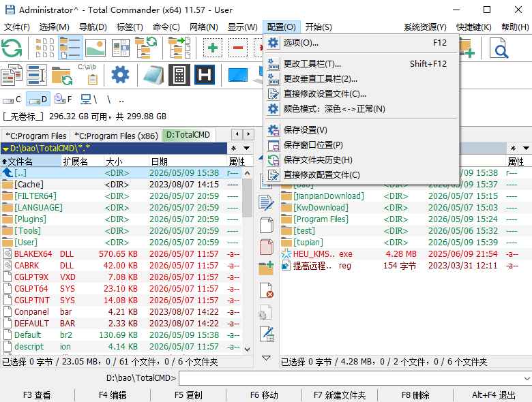Toggle 颜色模式: 深色<->正常 menu entry

coord(361,109)
